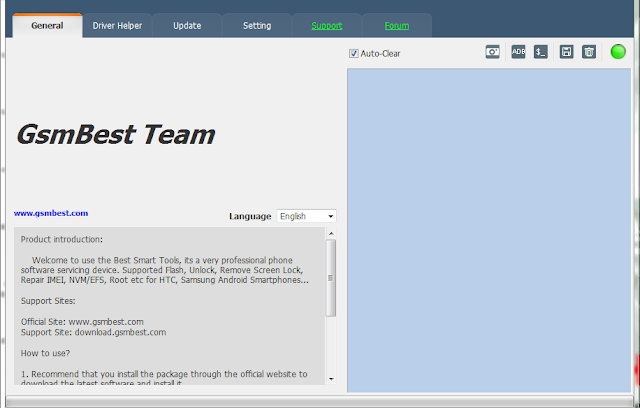Click "Support Site: download.gsmbest.com" line

[93, 332]
